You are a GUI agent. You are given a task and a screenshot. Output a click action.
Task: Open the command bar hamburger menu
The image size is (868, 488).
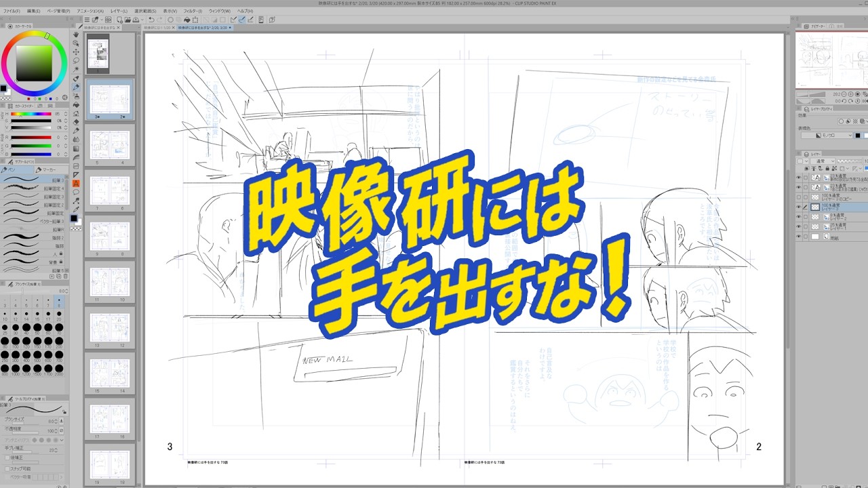[87, 19]
